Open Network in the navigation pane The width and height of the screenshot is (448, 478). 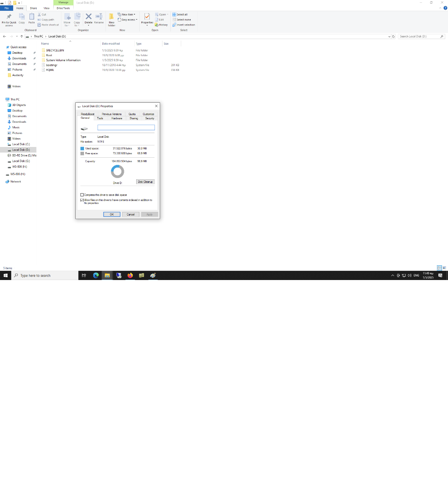pyautogui.click(x=16, y=181)
